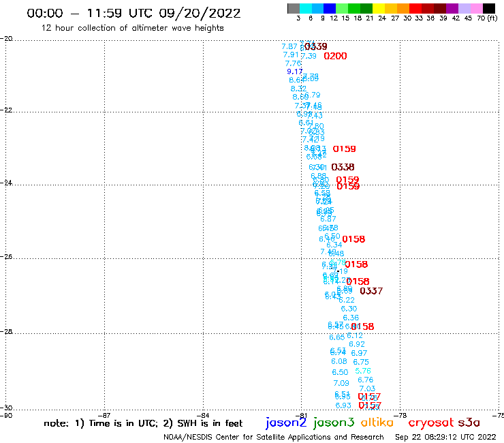Screen dimensions: 504x443
Task: Click the 'Sep 22 08:29:12 UTC 2022' timestamp
Action: pyautogui.click(x=445, y=437)
